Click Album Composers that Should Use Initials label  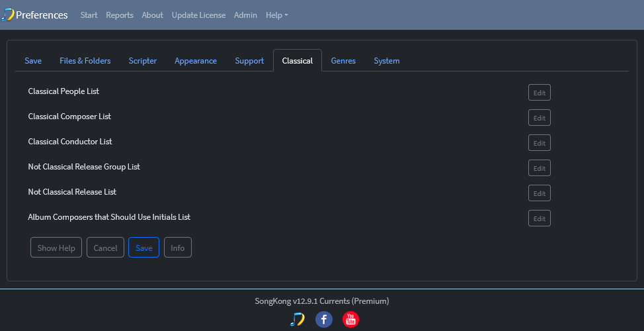[109, 216]
